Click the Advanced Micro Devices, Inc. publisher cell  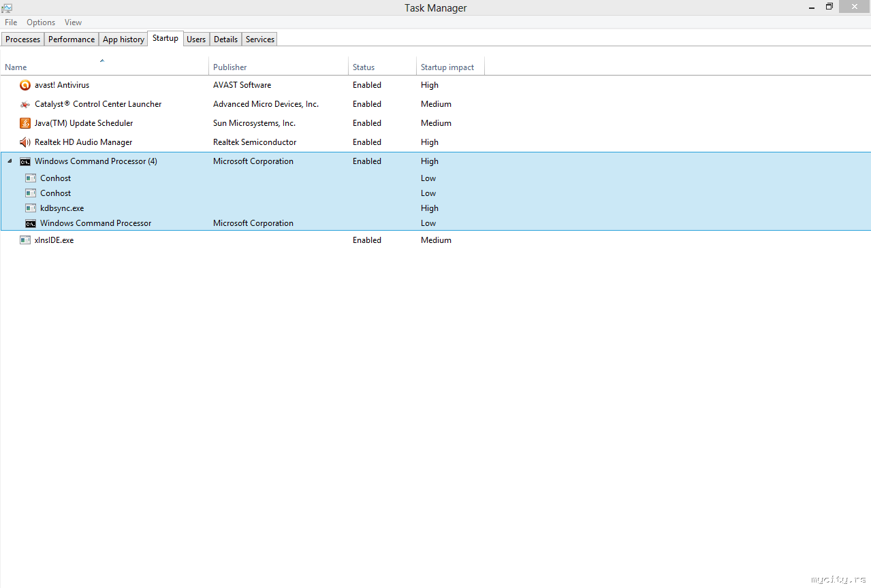[266, 104]
